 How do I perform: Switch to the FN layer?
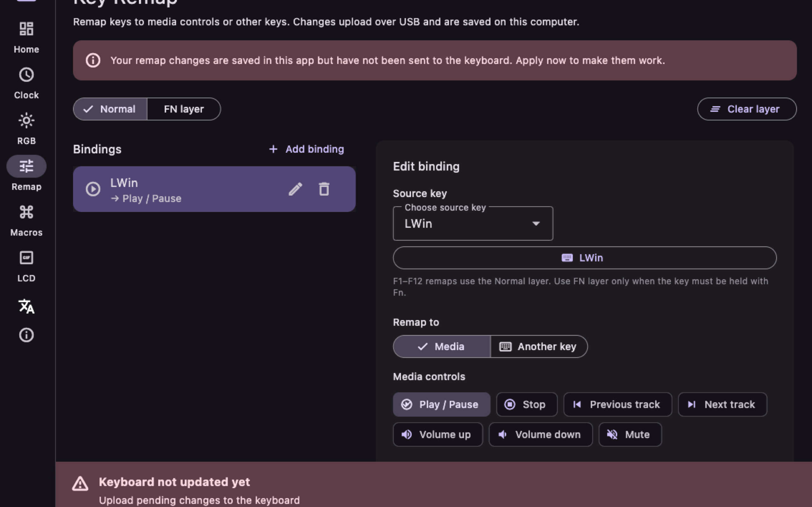coord(184,109)
